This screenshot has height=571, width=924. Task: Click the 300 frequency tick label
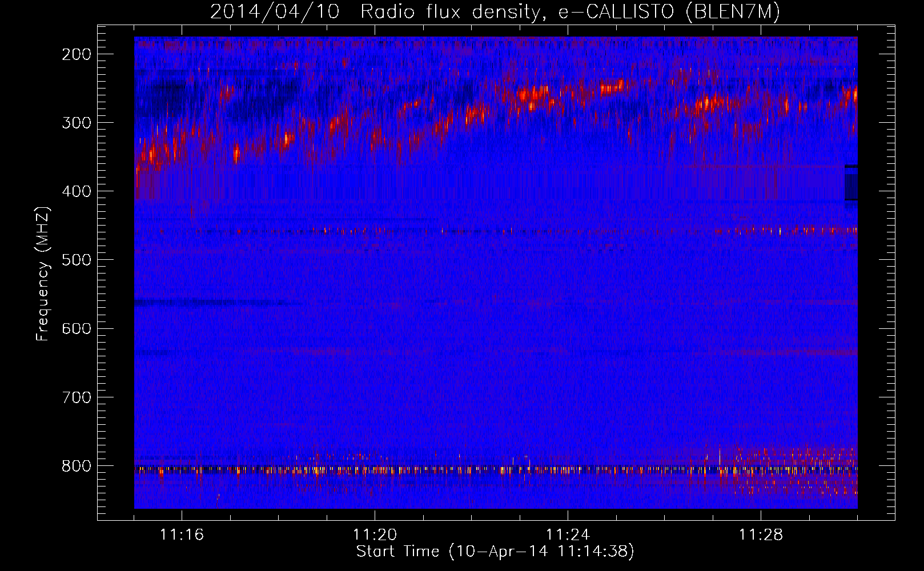click(76, 123)
